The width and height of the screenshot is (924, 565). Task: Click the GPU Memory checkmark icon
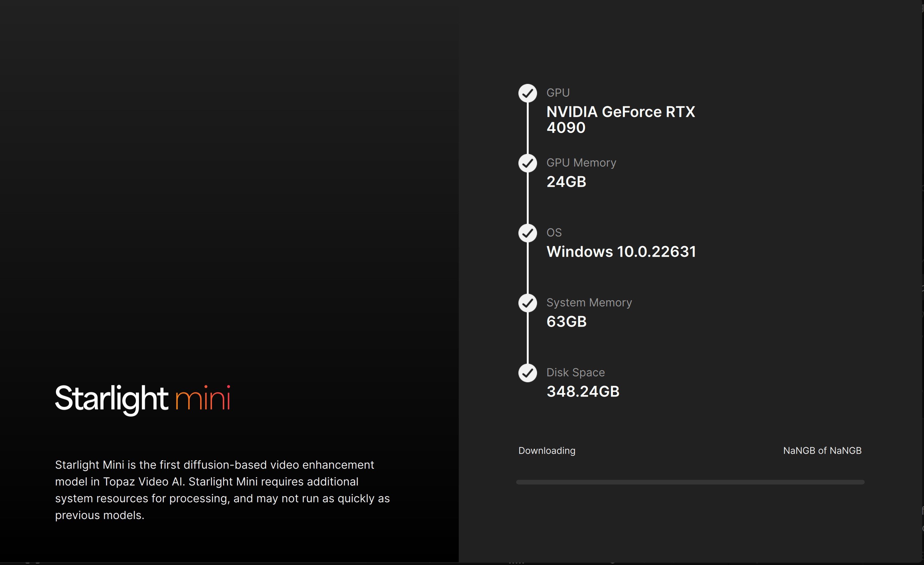tap(527, 163)
